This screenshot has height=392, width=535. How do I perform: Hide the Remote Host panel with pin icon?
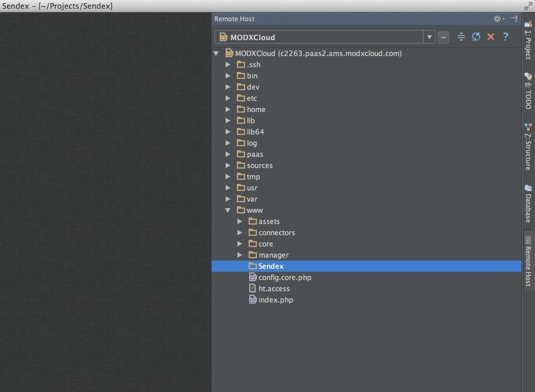(514, 19)
